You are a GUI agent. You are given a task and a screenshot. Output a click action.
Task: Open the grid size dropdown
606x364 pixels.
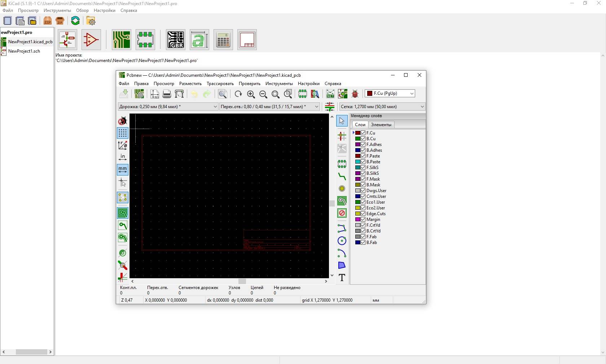[382, 107]
